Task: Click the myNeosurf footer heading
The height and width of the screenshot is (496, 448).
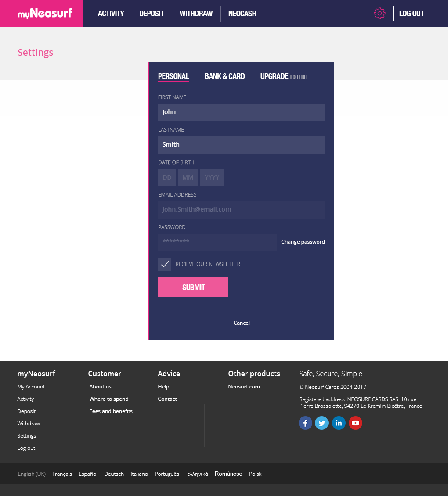Action: (36, 374)
